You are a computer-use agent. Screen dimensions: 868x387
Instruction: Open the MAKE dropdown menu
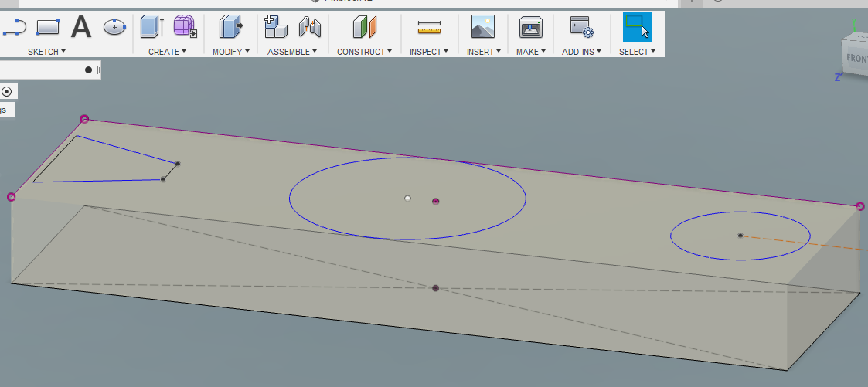click(531, 52)
